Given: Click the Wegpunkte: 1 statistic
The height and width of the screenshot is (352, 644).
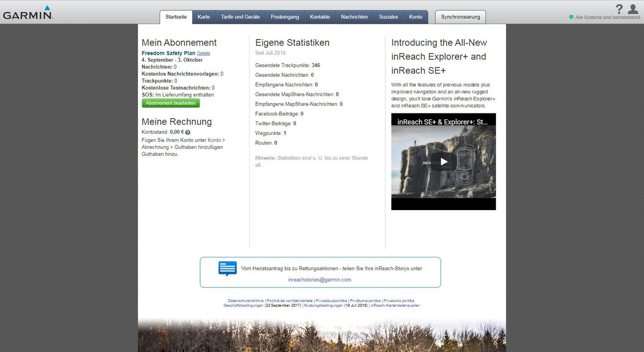Looking at the screenshot, I should tap(271, 133).
